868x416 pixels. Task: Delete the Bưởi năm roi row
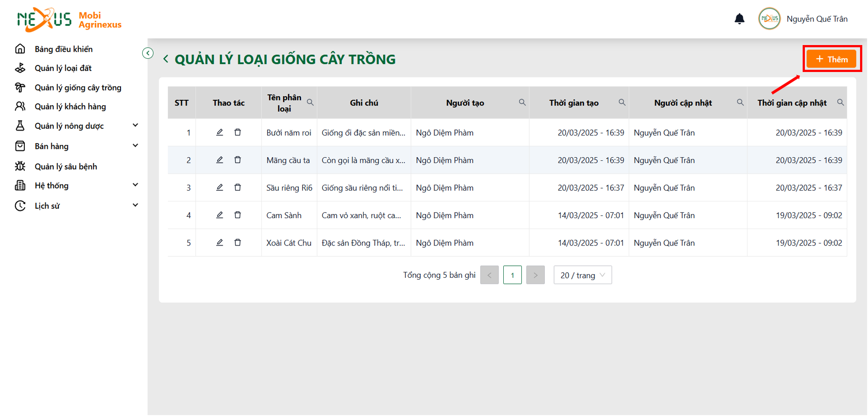tap(238, 132)
